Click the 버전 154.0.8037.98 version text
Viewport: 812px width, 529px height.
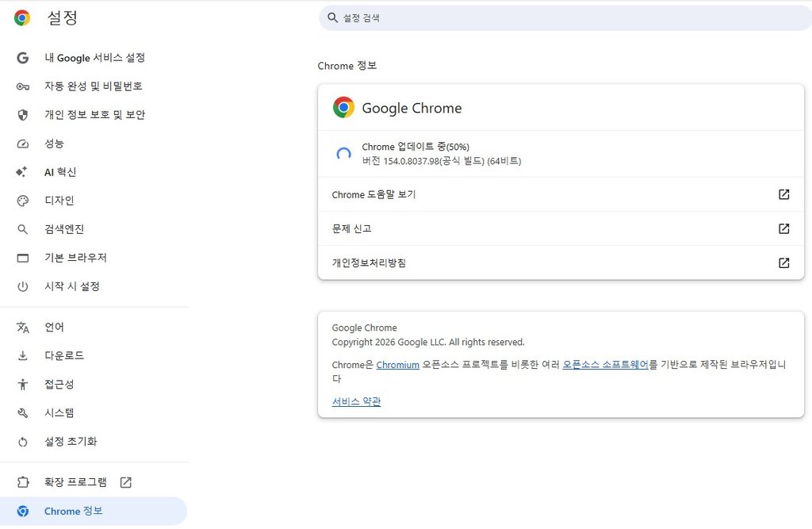(x=441, y=161)
